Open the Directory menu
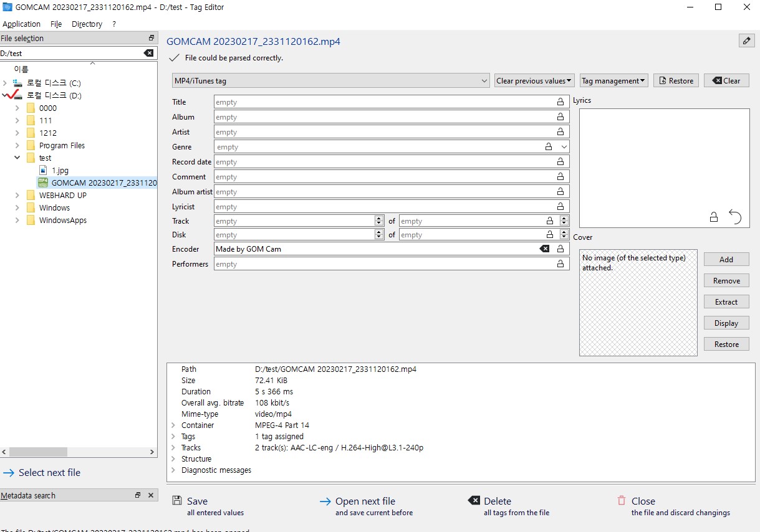The image size is (760, 532). point(87,24)
